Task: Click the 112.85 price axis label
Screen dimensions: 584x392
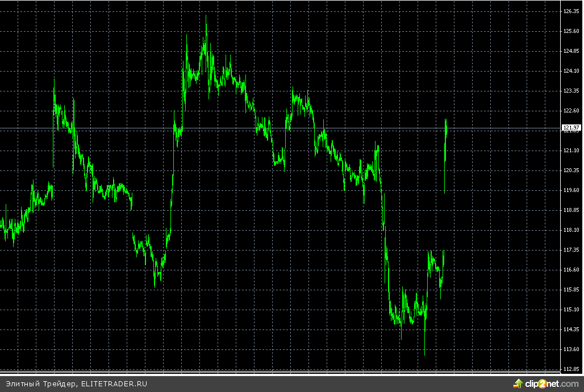Action: (571, 369)
